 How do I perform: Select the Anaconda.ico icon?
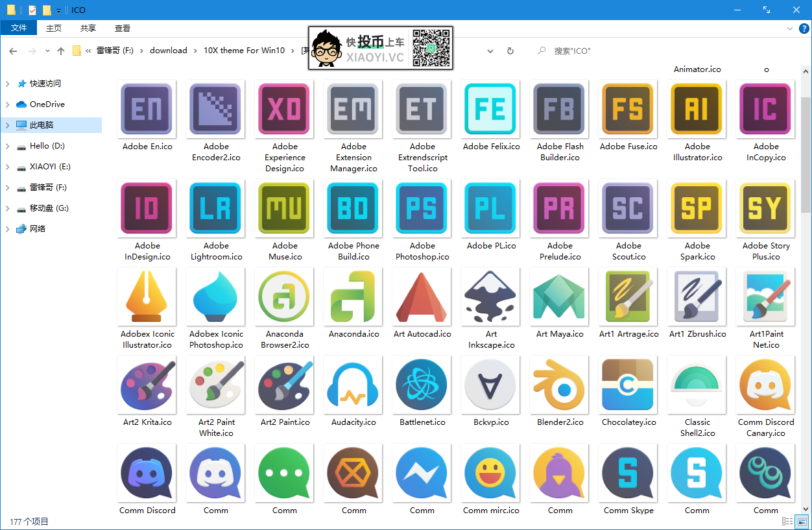coord(353,296)
